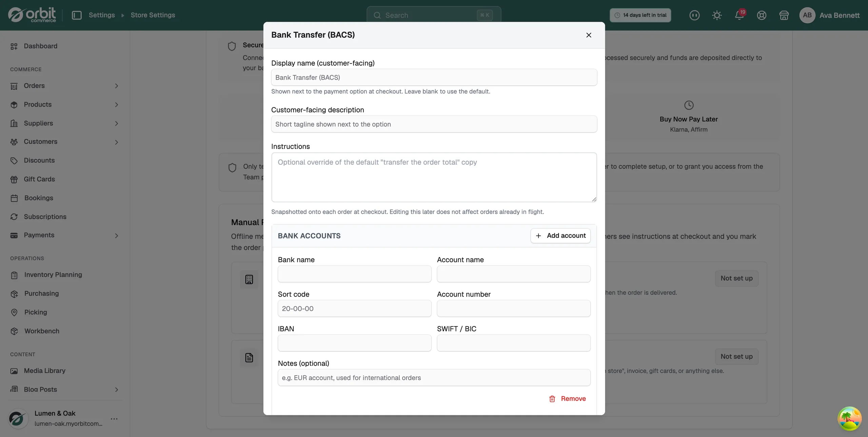Expand the Payments section chevron

click(116, 235)
